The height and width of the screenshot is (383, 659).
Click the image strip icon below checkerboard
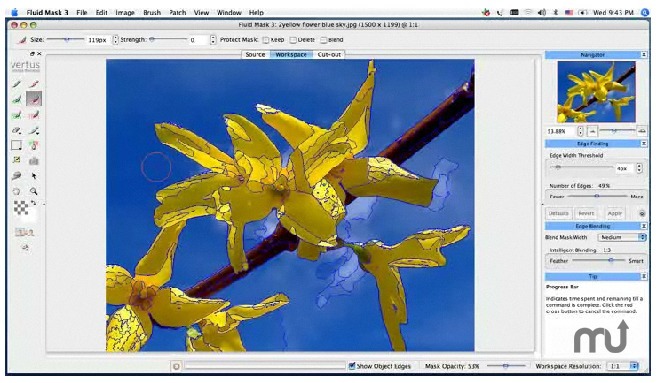24,232
